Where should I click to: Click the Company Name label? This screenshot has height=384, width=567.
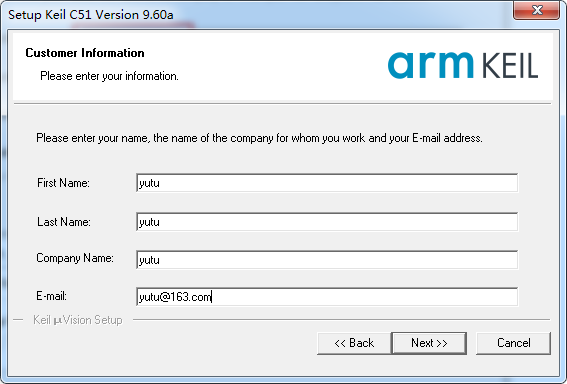tap(75, 258)
